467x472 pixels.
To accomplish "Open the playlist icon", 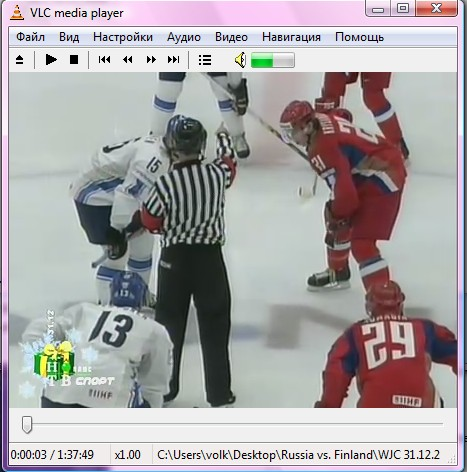I will click(x=205, y=60).
